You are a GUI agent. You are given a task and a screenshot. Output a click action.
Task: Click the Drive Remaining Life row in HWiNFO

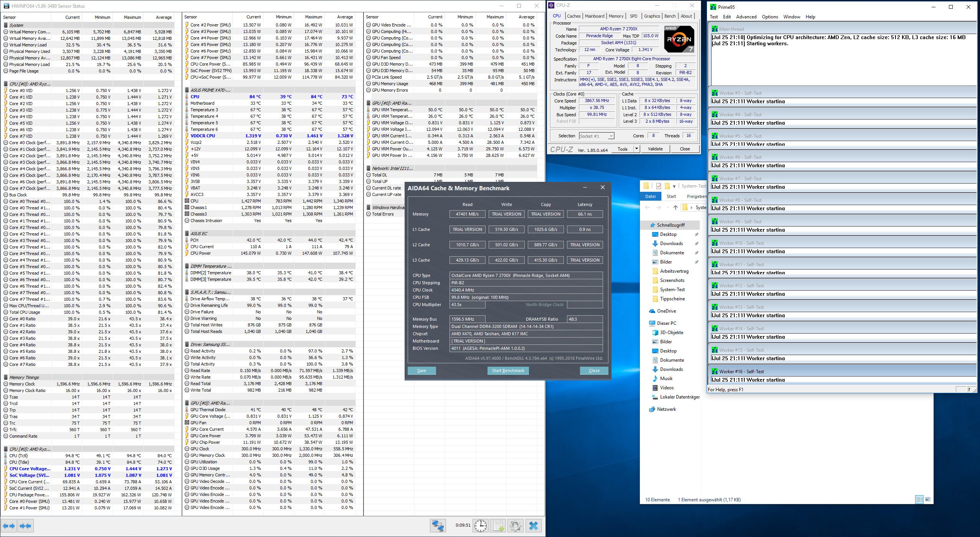coord(270,305)
